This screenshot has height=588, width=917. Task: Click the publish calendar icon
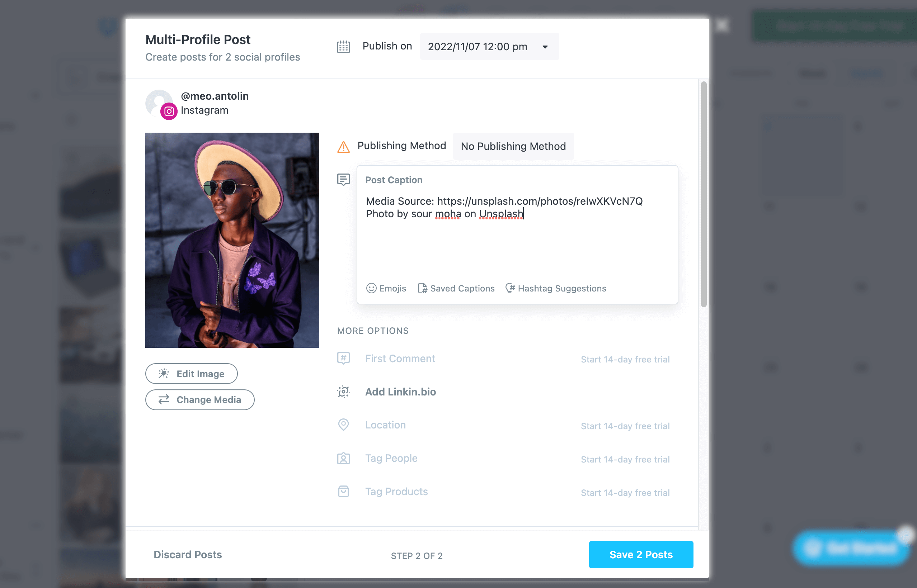coord(343,46)
